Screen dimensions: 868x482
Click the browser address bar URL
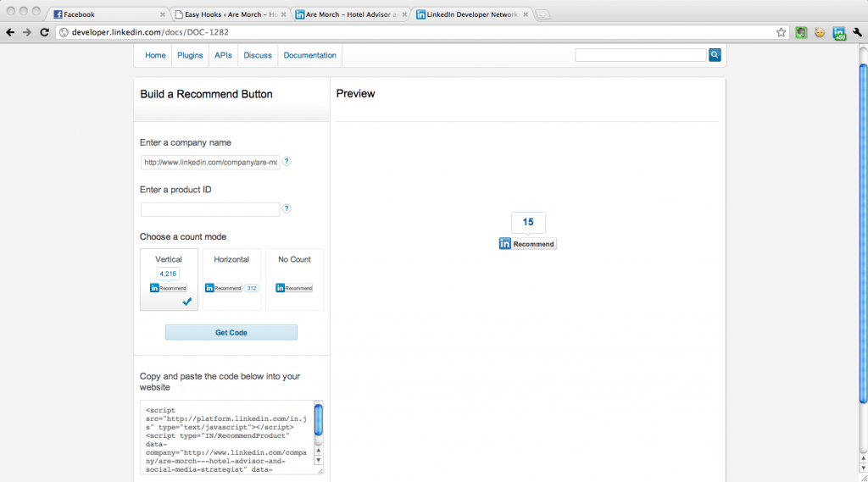[x=150, y=33]
